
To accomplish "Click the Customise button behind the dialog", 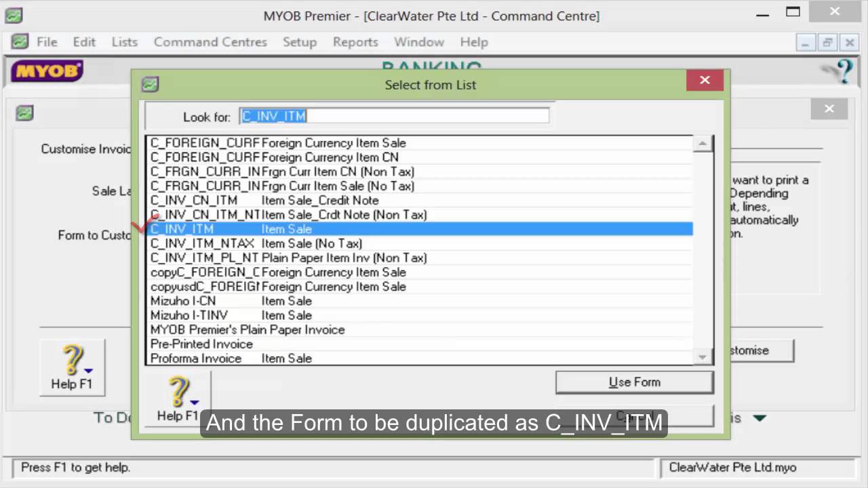I will [759, 350].
